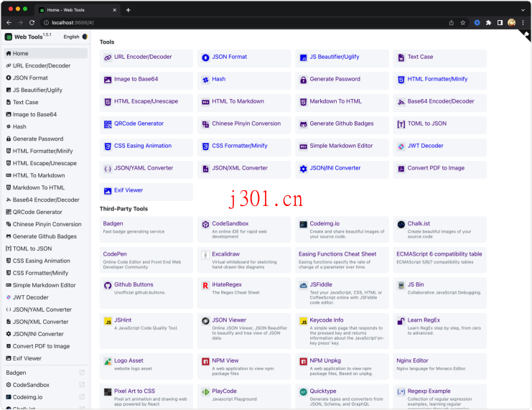Click the URL Encoder/Decoder card link icon
Screen dimensions: 532x410
(108, 57)
